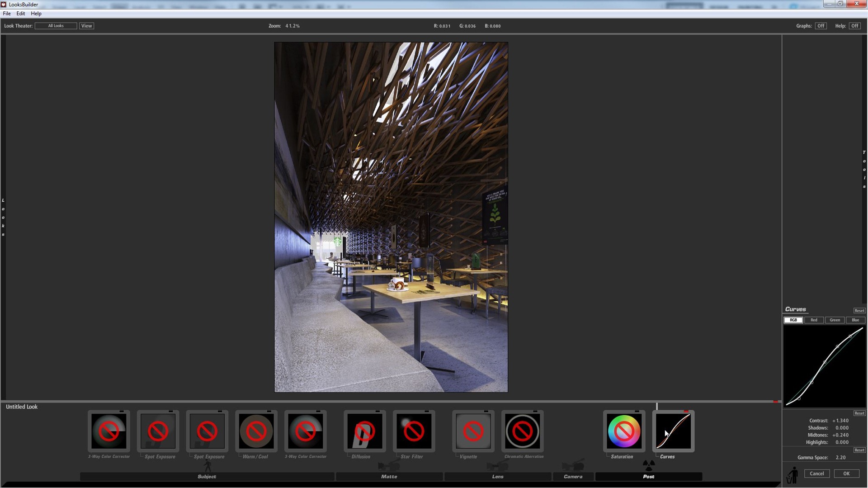Toggle Help Off button
The image size is (868, 488).
click(854, 26)
